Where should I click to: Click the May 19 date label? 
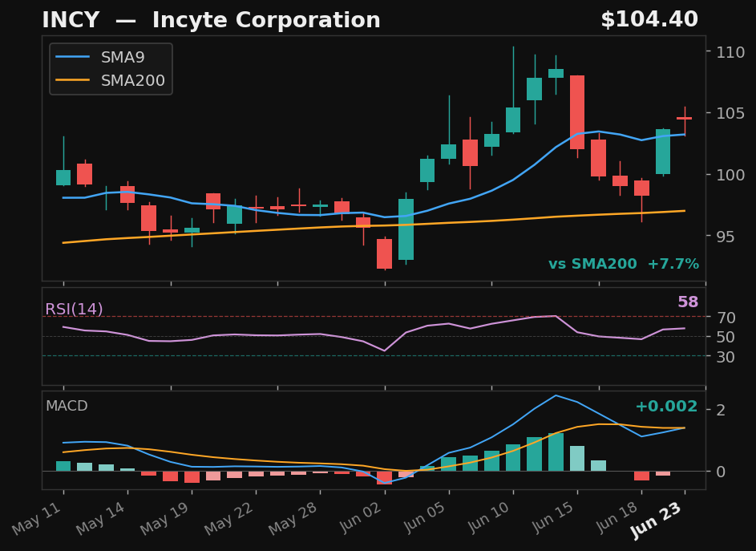[166, 518]
